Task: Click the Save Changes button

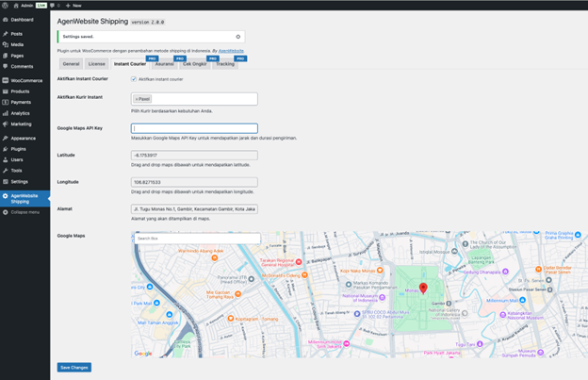Action: [x=73, y=367]
